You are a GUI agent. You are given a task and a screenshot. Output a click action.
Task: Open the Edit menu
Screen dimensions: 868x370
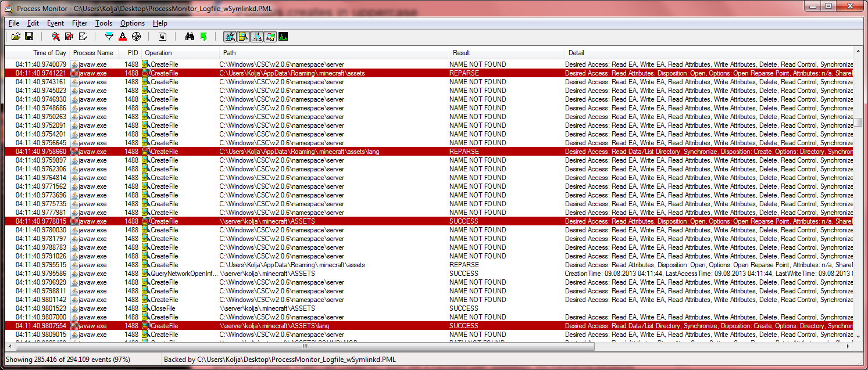[x=33, y=23]
